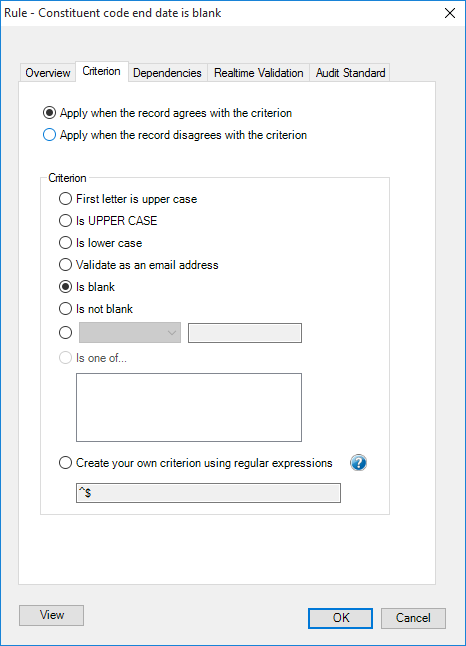
Task: Open the Audit Standard tab
Action: (350, 73)
